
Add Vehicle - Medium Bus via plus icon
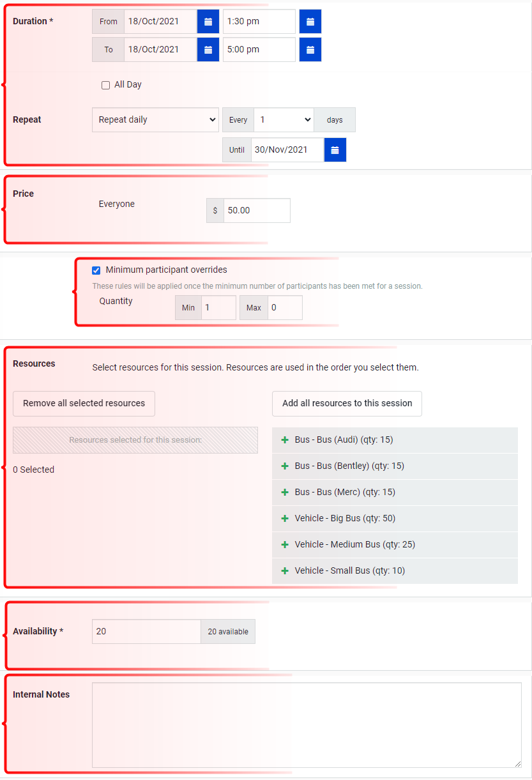(285, 544)
